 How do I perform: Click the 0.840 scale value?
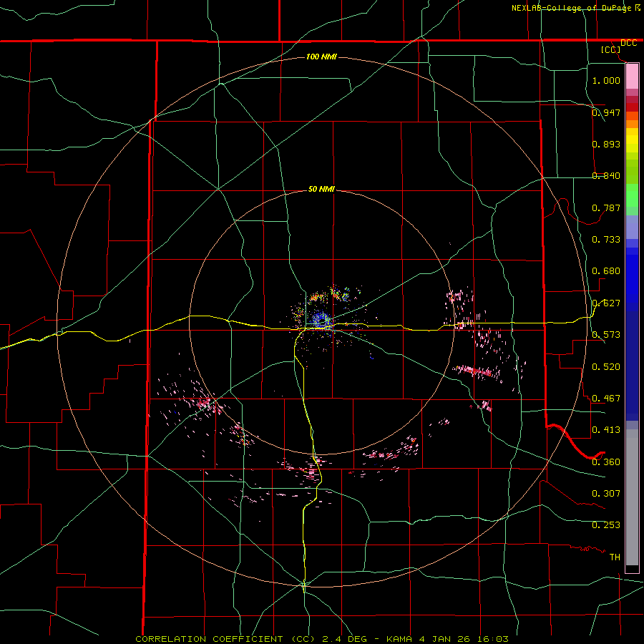tap(606, 176)
